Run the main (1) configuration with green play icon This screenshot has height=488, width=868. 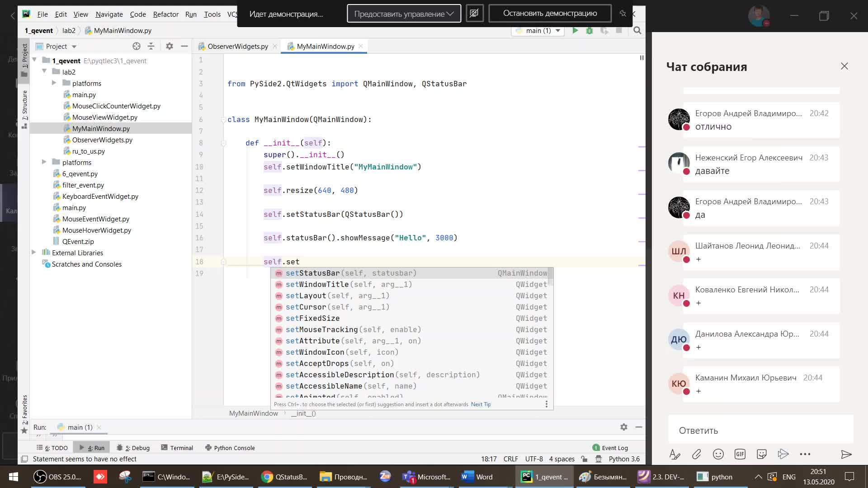click(575, 31)
